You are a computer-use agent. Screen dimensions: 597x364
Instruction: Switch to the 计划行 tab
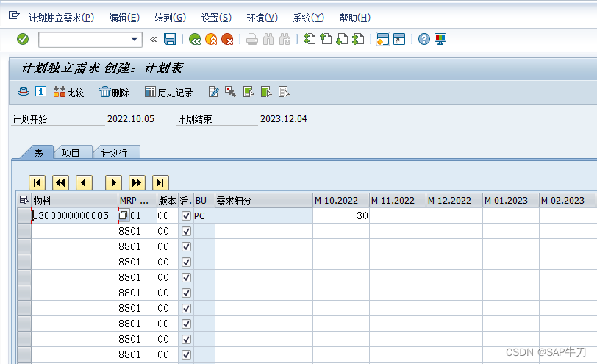114,153
